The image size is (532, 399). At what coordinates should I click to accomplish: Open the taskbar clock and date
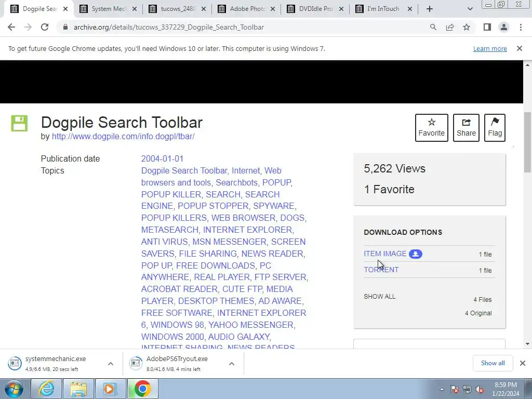pos(506,389)
